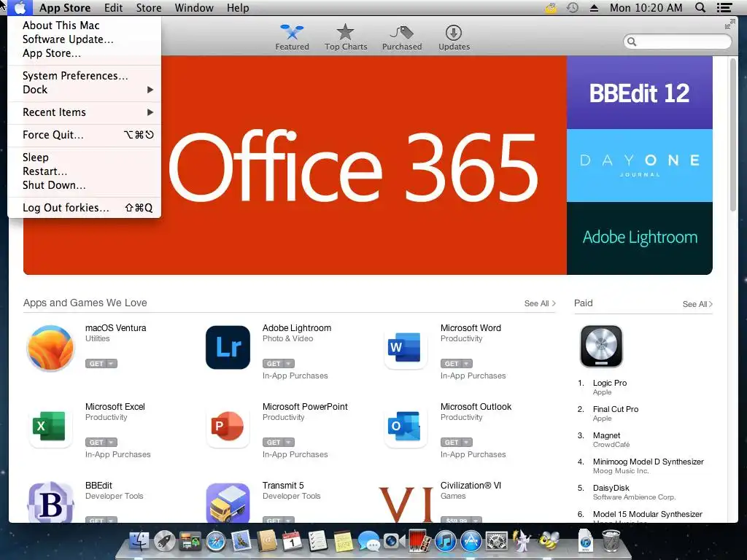Switch to Top Charts
This screenshot has width=747, height=560.
point(346,37)
